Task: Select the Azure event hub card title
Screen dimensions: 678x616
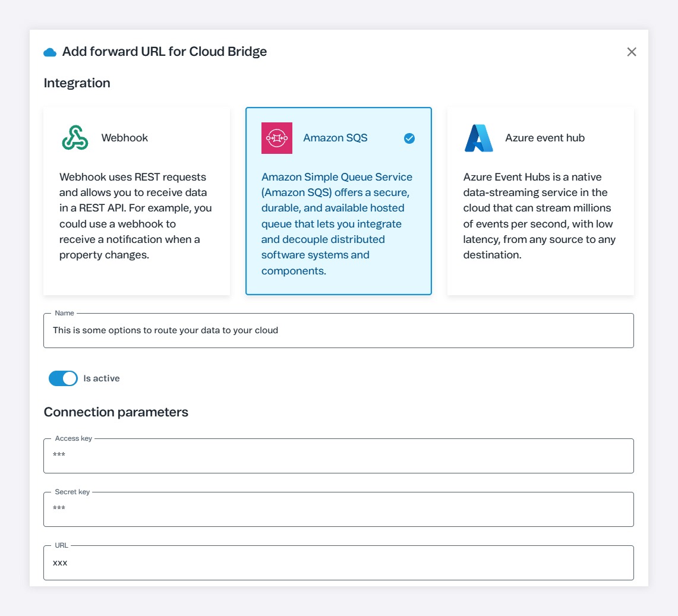Action: coord(545,138)
